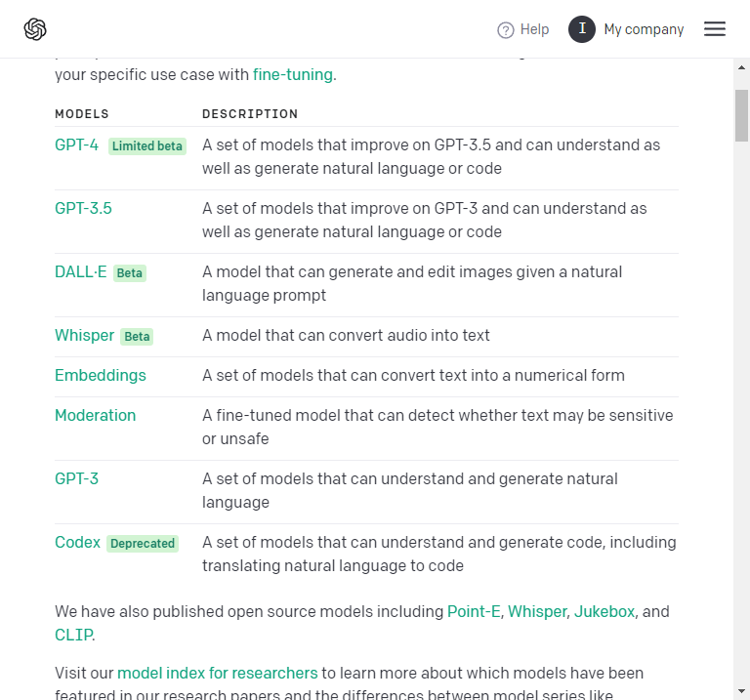Open the hamburger navigation menu
This screenshot has height=700, width=750.
tap(715, 29)
